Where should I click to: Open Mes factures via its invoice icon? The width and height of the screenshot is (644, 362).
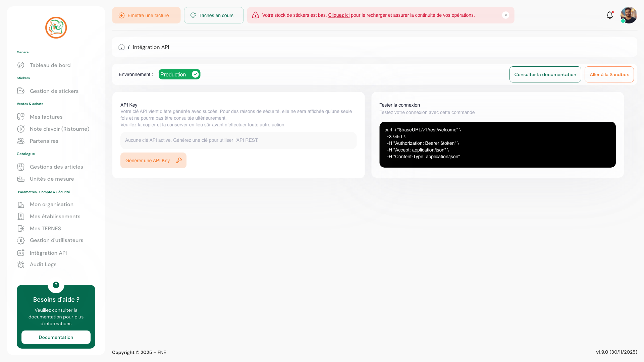coord(21,117)
